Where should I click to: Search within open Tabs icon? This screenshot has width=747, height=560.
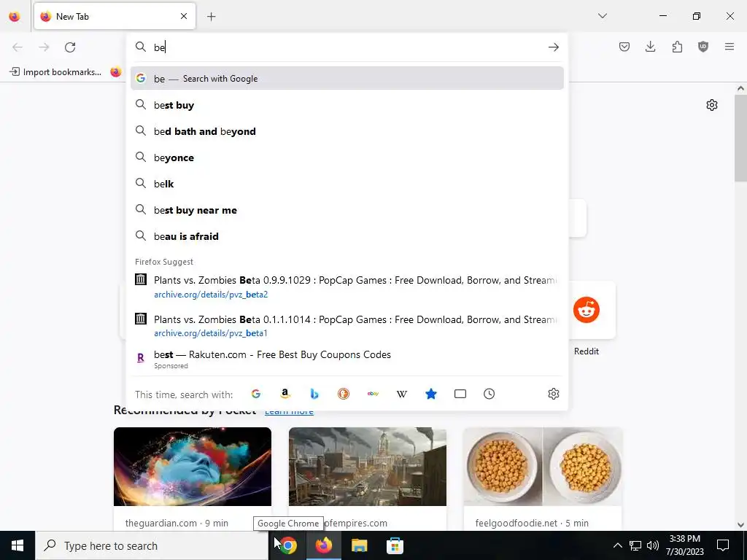pos(460,394)
